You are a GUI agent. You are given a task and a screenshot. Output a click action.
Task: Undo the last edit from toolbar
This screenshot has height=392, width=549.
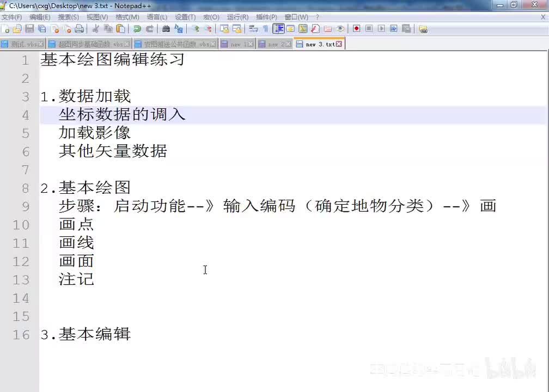pyautogui.click(x=137, y=29)
